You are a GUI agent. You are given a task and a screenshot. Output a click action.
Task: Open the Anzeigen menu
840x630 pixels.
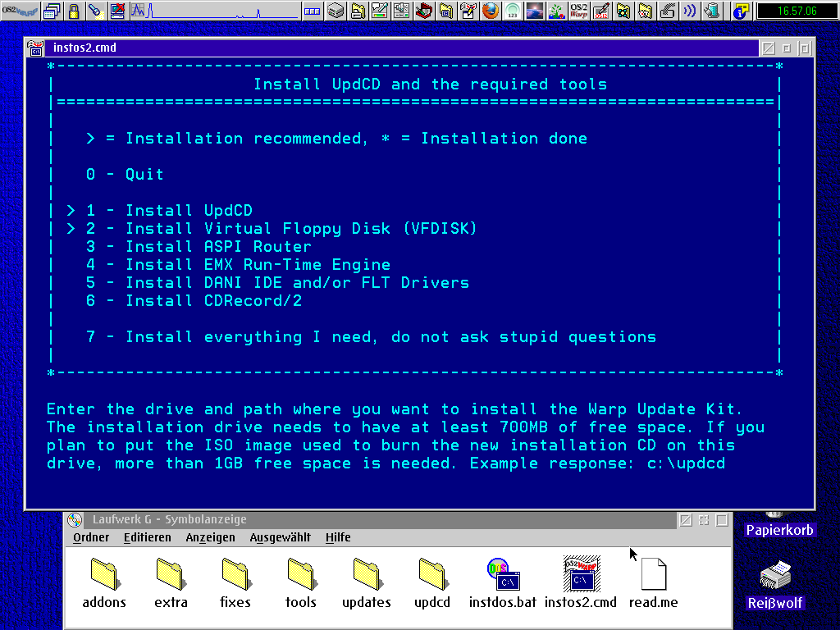click(210, 537)
